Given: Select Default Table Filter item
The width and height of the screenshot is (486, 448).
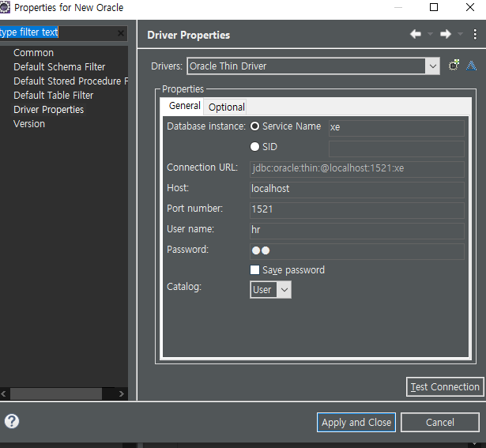Looking at the screenshot, I should click(53, 96).
